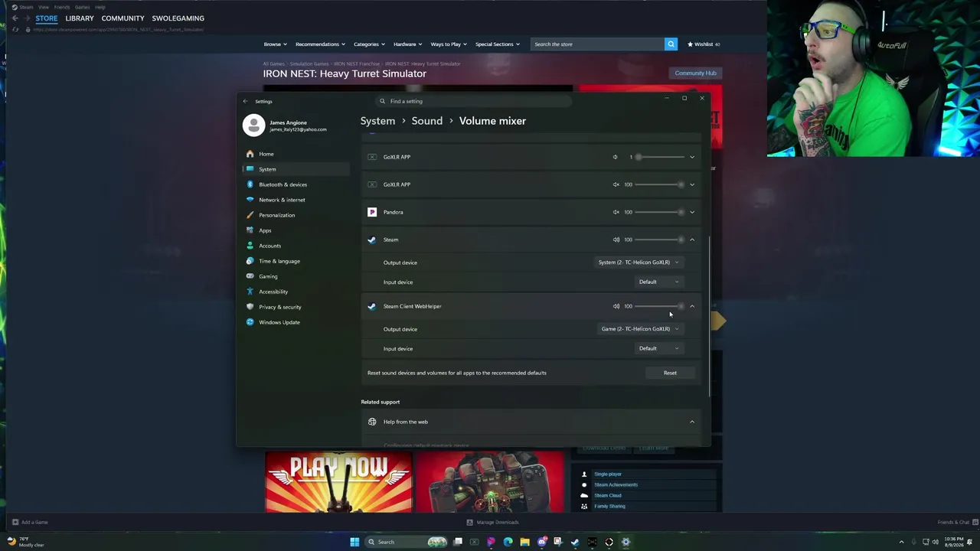
Task: Open File Explorer from taskbar
Action: pos(524,542)
